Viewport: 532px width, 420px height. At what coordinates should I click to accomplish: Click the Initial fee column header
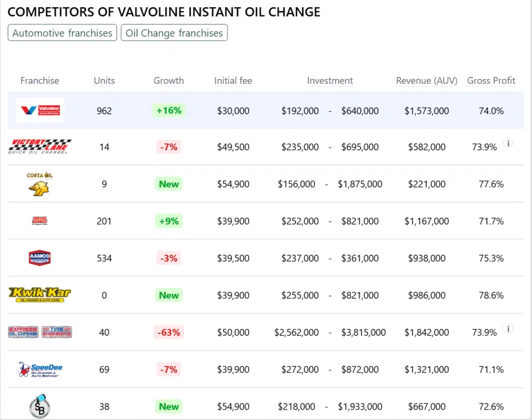(233, 81)
